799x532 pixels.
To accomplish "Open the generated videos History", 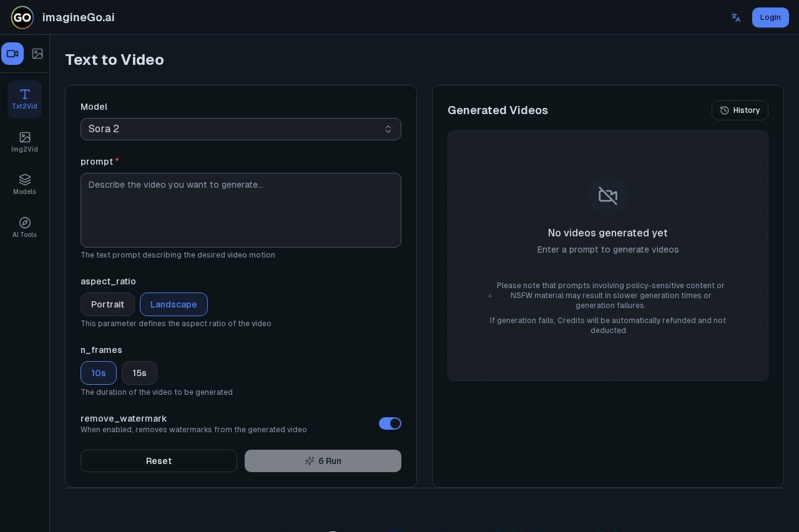I will [x=740, y=110].
